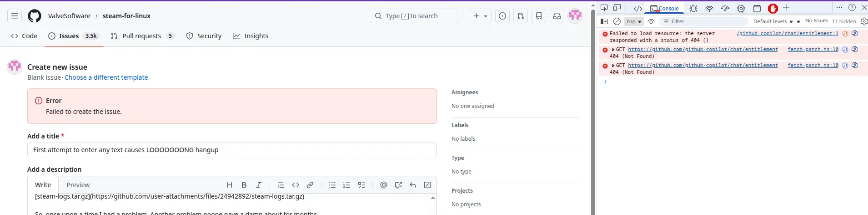Viewport: 868px width, 215px height.
Task: Apply bold formatting in description toolbar
Action: click(244, 185)
